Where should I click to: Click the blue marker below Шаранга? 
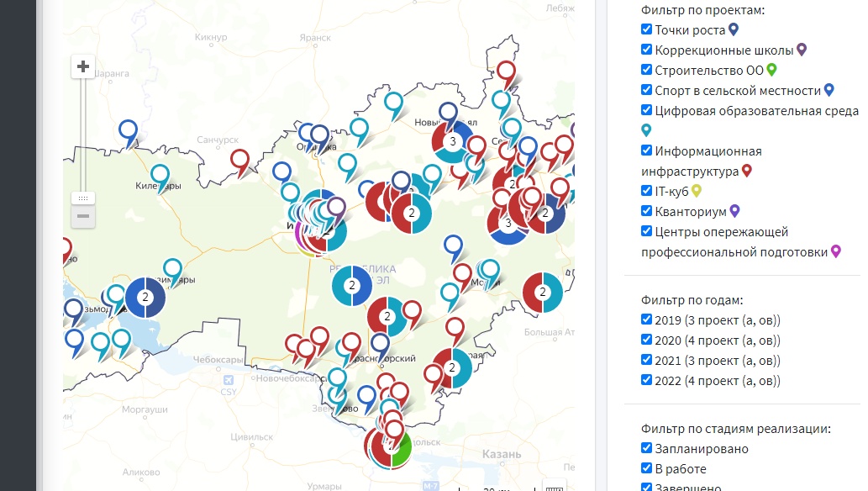click(x=128, y=131)
